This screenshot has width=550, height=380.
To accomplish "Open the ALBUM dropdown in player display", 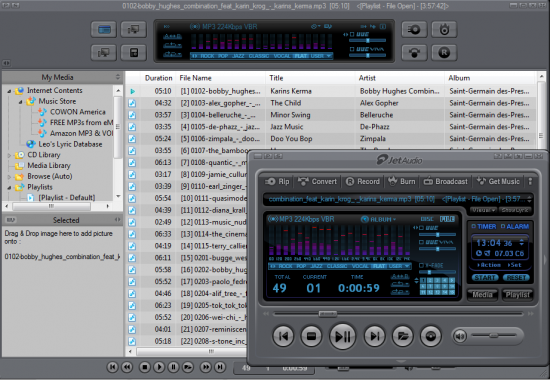I will pos(379,219).
